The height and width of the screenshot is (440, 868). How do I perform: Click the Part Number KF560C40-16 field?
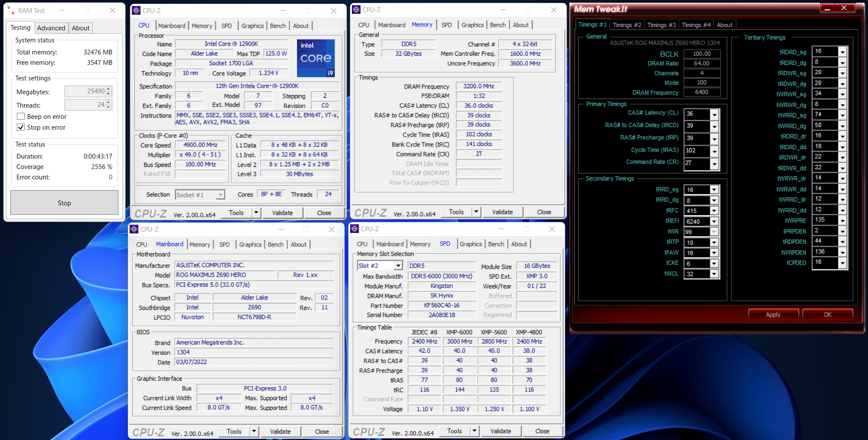pos(442,305)
